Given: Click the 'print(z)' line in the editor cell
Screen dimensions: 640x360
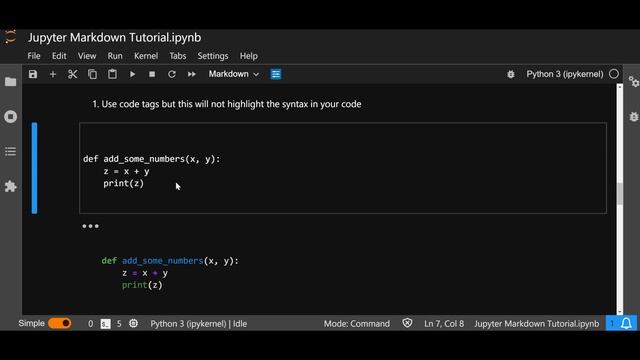Looking at the screenshot, I should click(123, 184).
